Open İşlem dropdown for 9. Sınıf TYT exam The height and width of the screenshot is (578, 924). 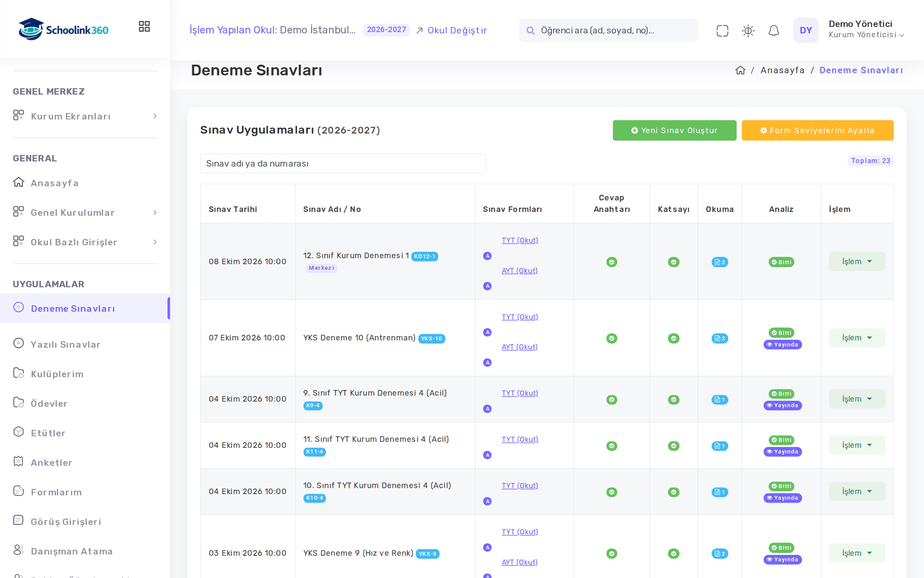857,399
